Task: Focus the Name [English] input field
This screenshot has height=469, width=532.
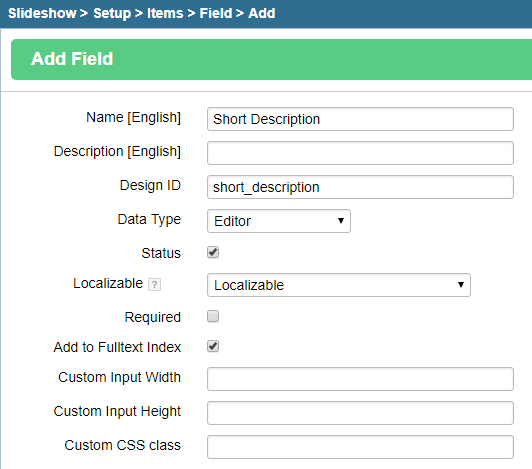Action: [x=360, y=119]
